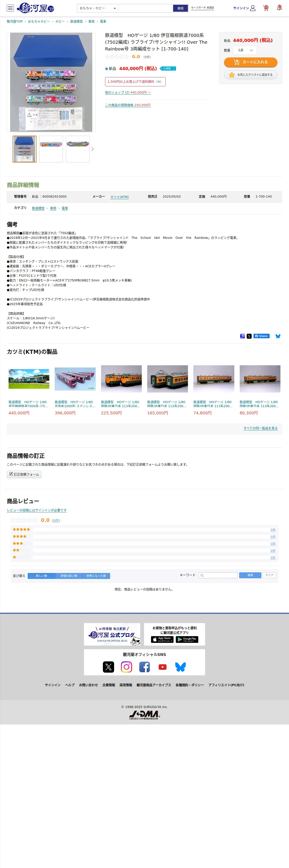The width and height of the screenshot is (289, 868).
Task: Share on Facebook button
Action: point(261,336)
